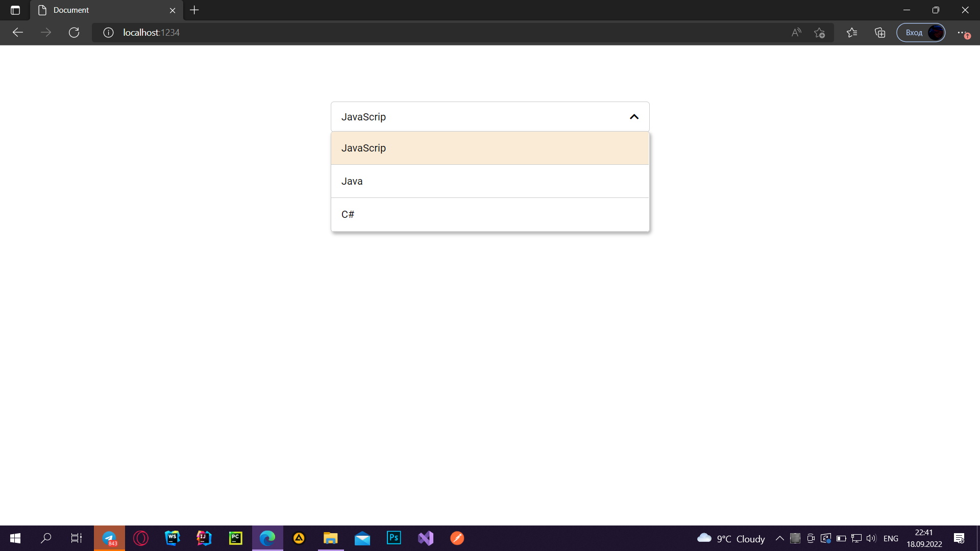Viewport: 980px width, 551px height.
Task: Reload the localhost page
Action: [74, 32]
